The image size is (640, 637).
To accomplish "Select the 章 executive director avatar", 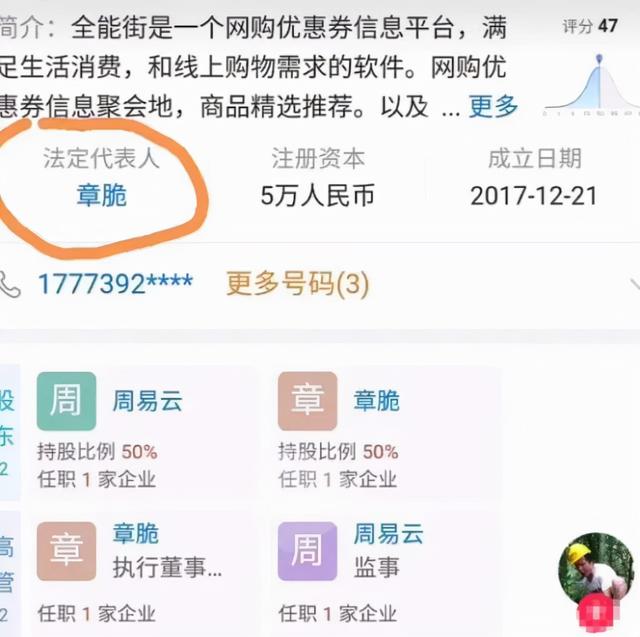I will pos(67,551).
